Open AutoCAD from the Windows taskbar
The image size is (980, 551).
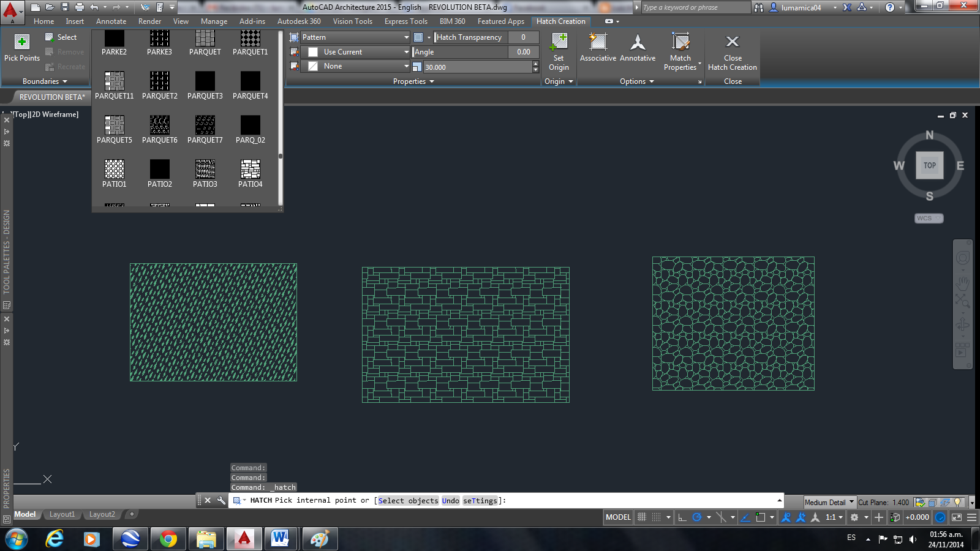click(244, 539)
